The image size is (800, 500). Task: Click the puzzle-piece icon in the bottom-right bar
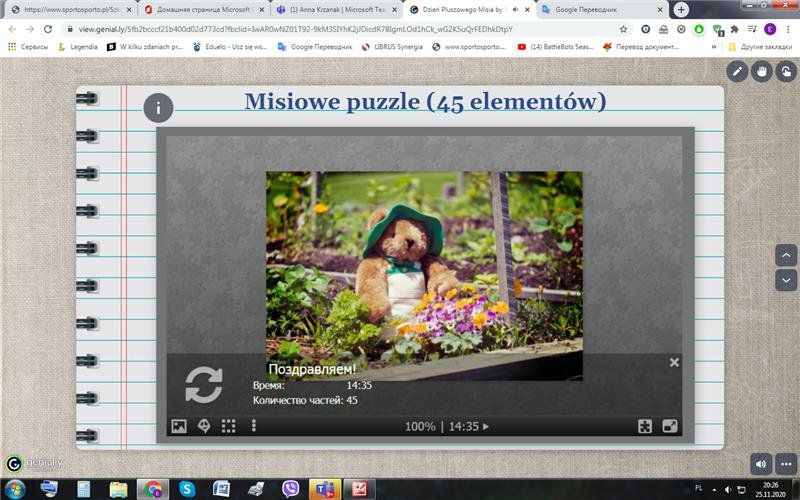click(x=645, y=426)
